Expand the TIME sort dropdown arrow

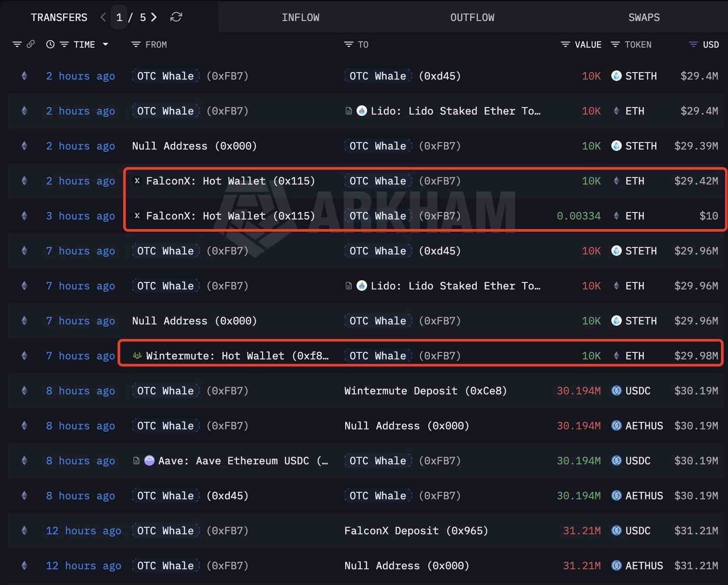(105, 44)
